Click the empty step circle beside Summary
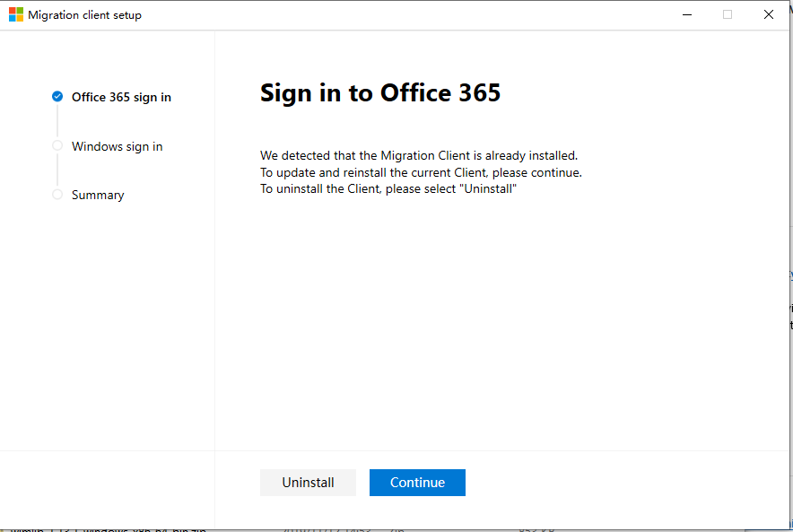Screen dimensions: 793x532 pos(57,195)
